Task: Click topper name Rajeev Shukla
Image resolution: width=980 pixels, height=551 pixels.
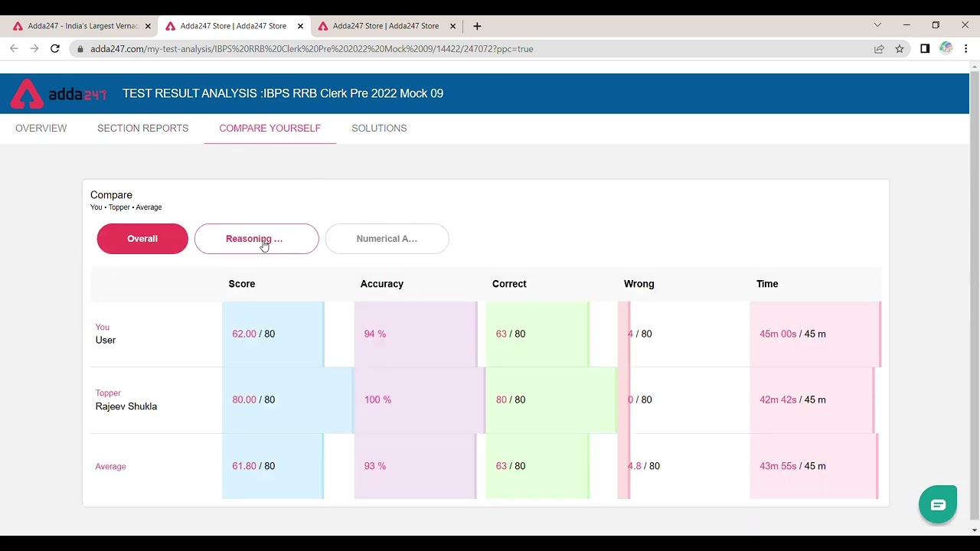Action: pos(126,406)
